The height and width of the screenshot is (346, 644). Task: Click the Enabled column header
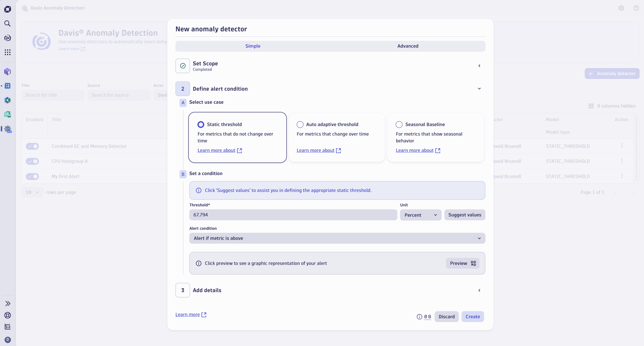click(x=35, y=120)
